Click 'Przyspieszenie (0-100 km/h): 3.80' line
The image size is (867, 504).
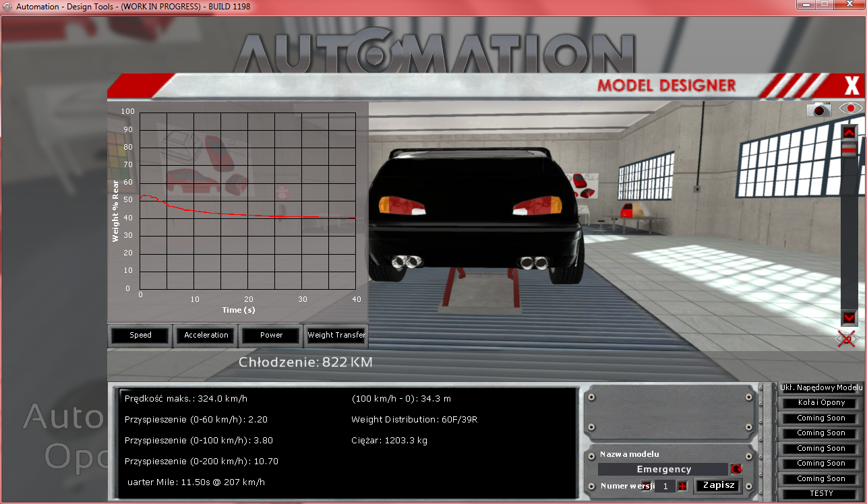199,440
